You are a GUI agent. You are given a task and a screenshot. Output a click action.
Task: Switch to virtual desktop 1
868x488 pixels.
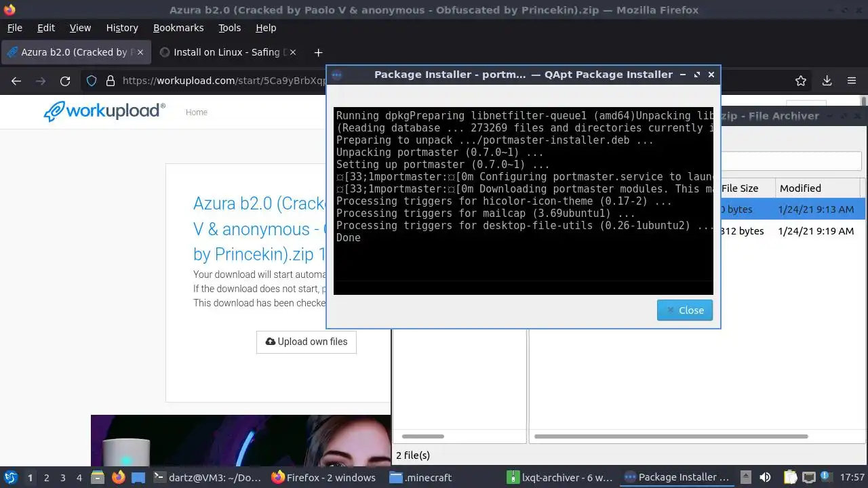pyautogui.click(x=30, y=477)
